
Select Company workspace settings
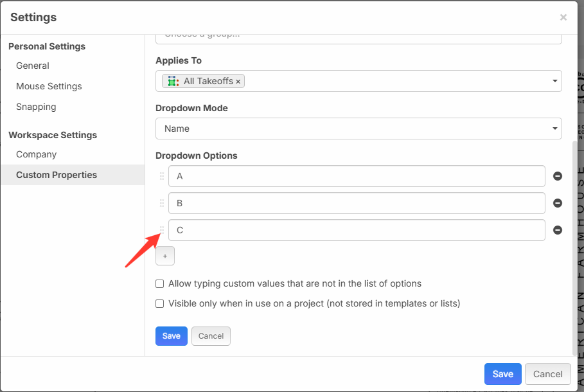point(37,154)
